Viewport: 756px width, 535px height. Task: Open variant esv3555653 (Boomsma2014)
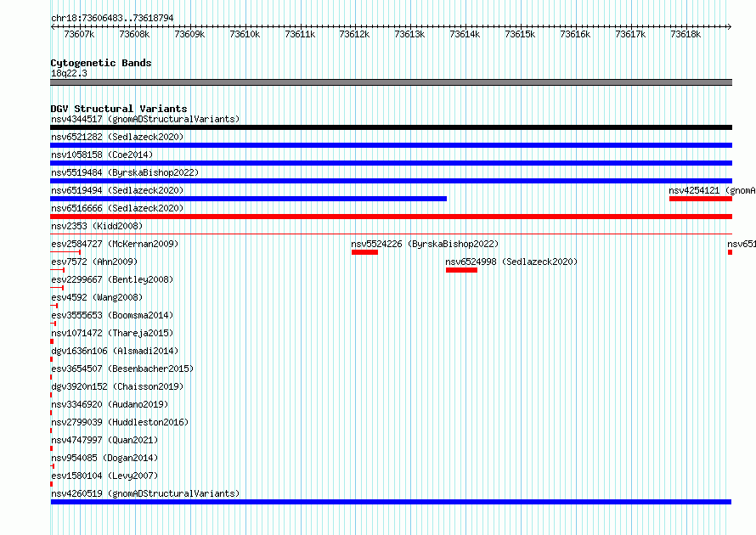tap(112, 315)
